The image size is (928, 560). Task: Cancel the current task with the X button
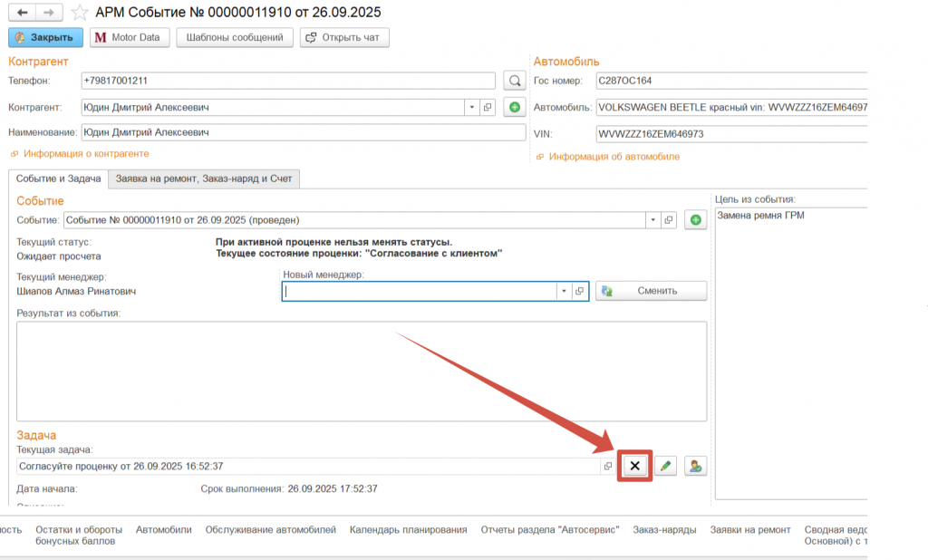(x=634, y=466)
